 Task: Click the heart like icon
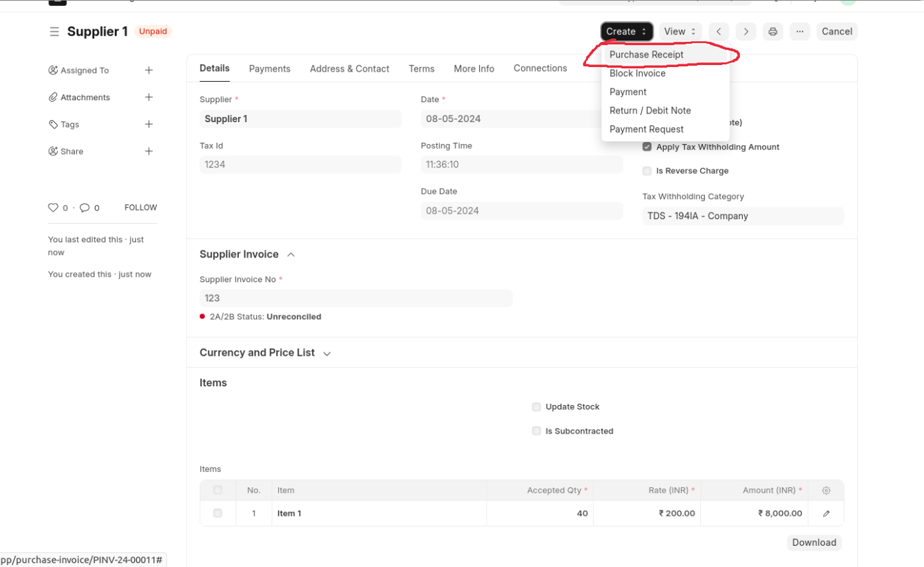pos(53,208)
